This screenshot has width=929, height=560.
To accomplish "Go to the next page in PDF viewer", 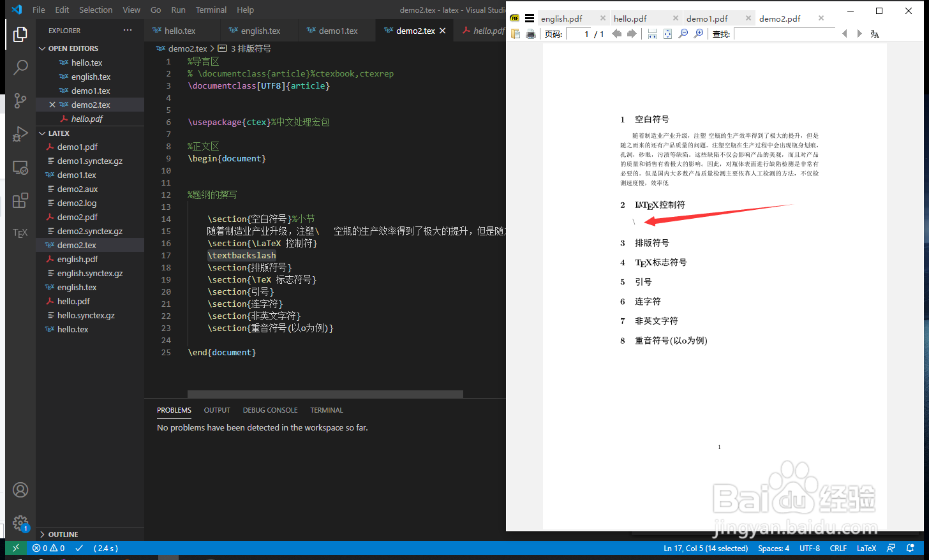I will click(x=632, y=34).
